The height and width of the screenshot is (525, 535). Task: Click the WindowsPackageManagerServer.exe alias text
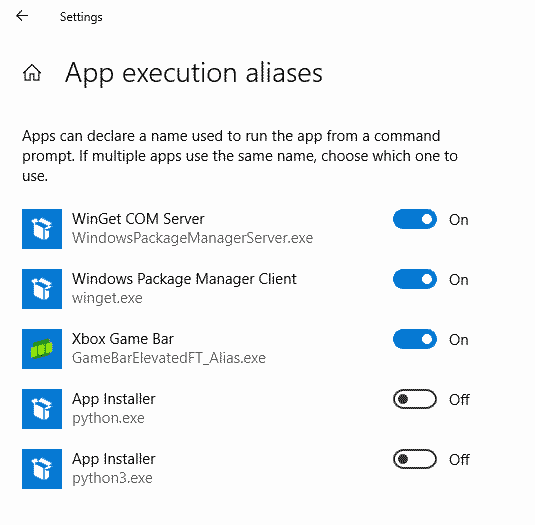(x=192, y=238)
